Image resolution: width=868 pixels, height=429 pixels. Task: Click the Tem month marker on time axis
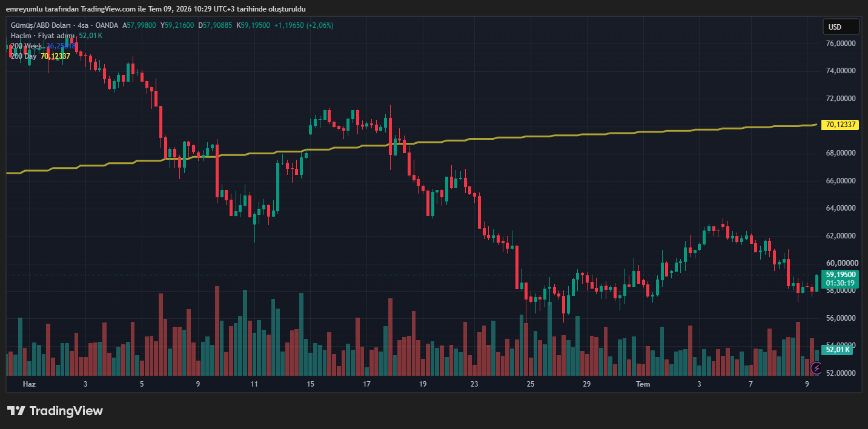click(x=643, y=384)
